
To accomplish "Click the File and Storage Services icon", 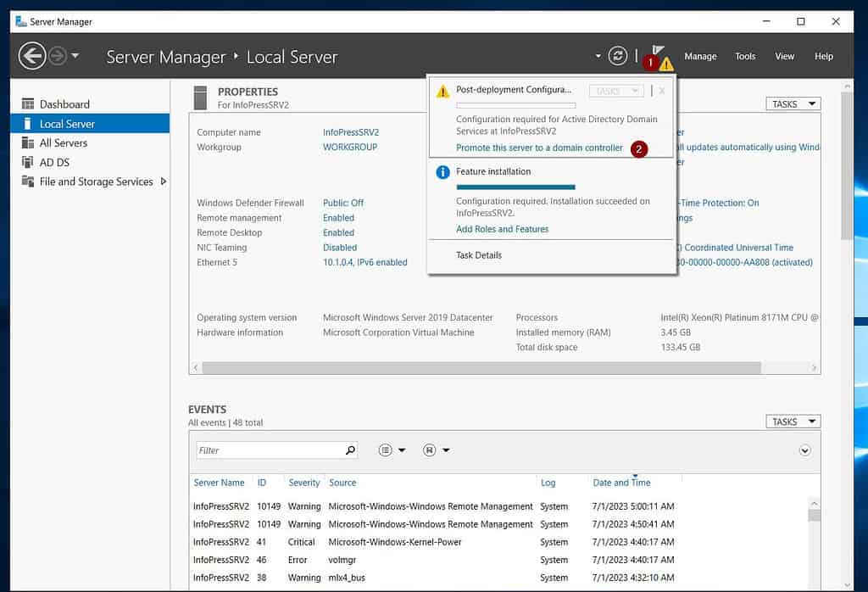I will (x=28, y=182).
